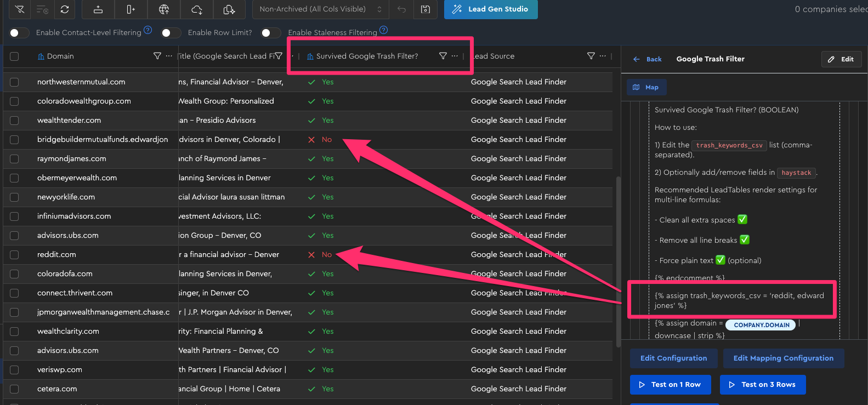868x405 pixels.
Task: Click the Edit Mapping Configuration button
Action: click(783, 358)
